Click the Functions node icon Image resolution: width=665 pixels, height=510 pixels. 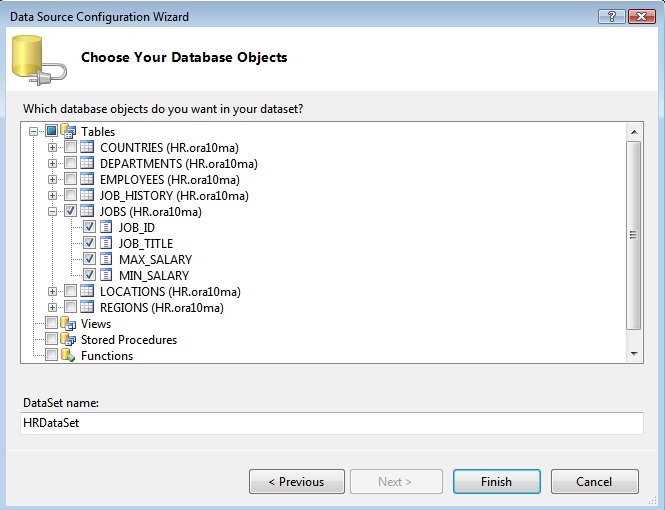(68, 356)
